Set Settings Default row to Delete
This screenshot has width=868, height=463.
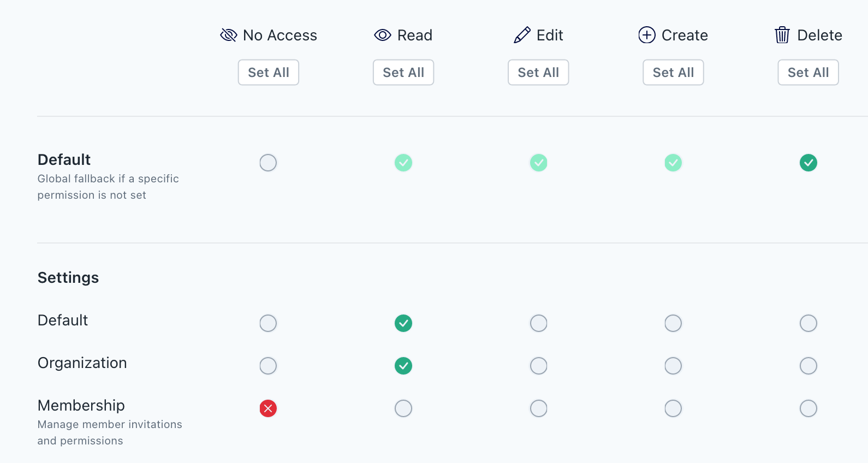pos(808,323)
